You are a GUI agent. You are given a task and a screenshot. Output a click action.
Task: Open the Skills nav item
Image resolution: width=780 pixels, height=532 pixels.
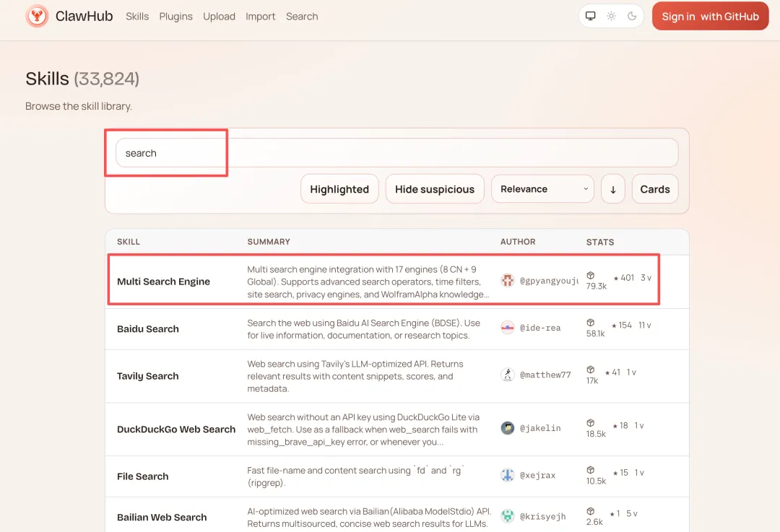[137, 17]
